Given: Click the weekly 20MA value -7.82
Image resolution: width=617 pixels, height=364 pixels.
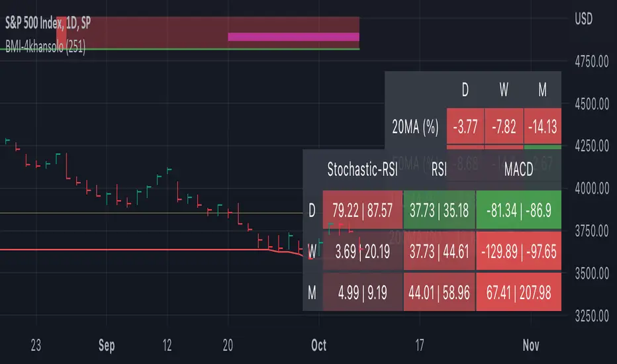Looking at the screenshot, I should [504, 127].
